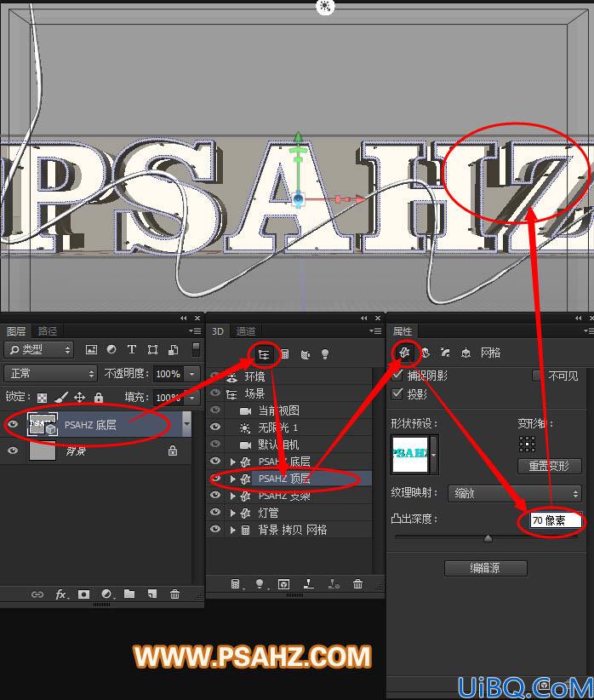
Task: Toggle visibility of 无限光 1
Action: (x=215, y=427)
